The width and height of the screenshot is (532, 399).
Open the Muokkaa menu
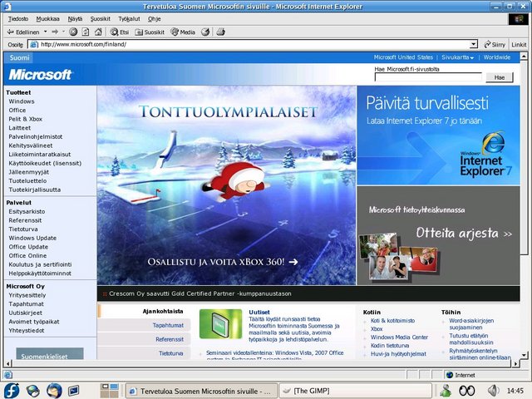pos(48,19)
